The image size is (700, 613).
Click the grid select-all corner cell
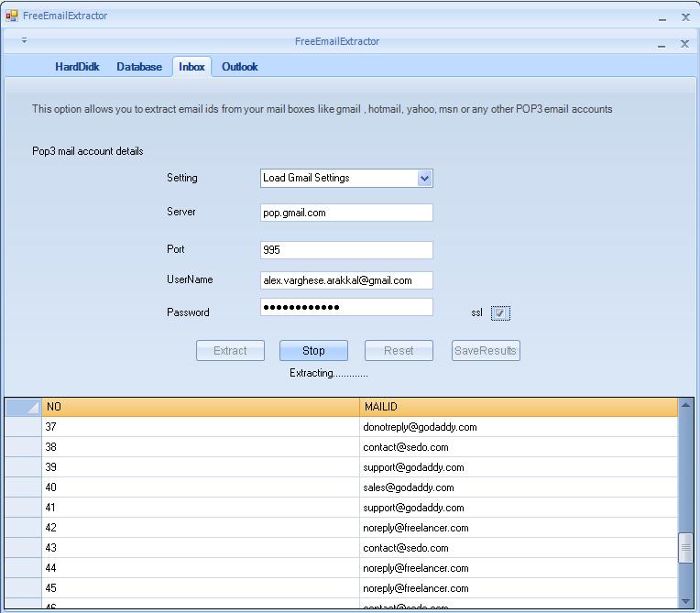pyautogui.click(x=23, y=407)
